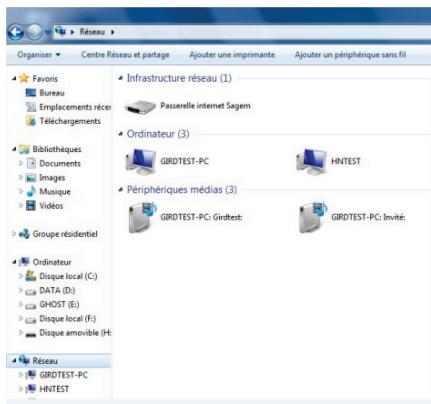Expand the Images library

[21, 177]
